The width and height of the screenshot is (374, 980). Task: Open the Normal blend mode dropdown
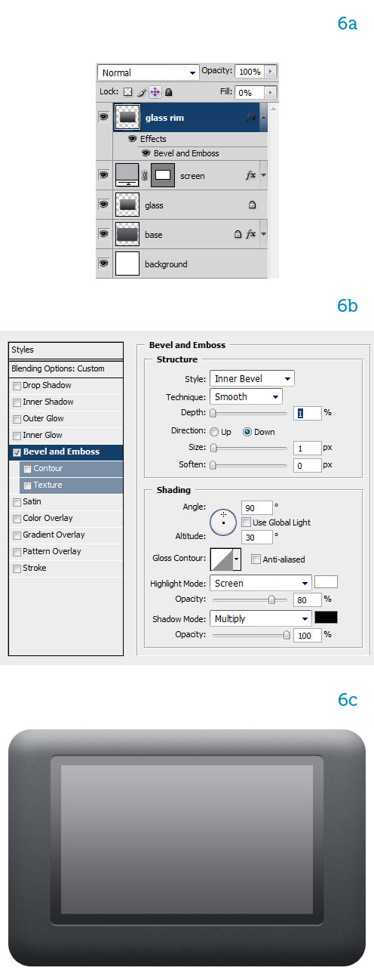148,72
